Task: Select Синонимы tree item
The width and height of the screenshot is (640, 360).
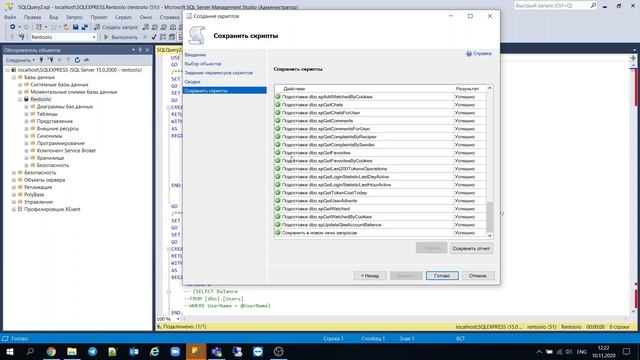Action: (49, 136)
